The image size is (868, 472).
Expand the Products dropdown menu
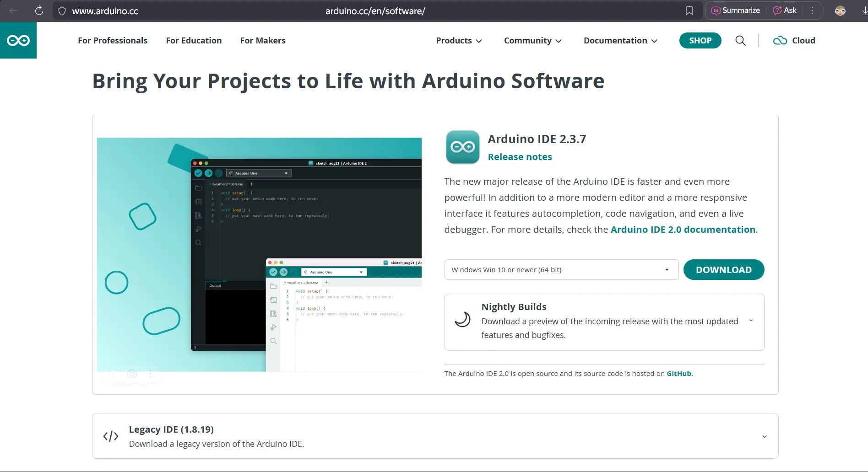click(459, 40)
